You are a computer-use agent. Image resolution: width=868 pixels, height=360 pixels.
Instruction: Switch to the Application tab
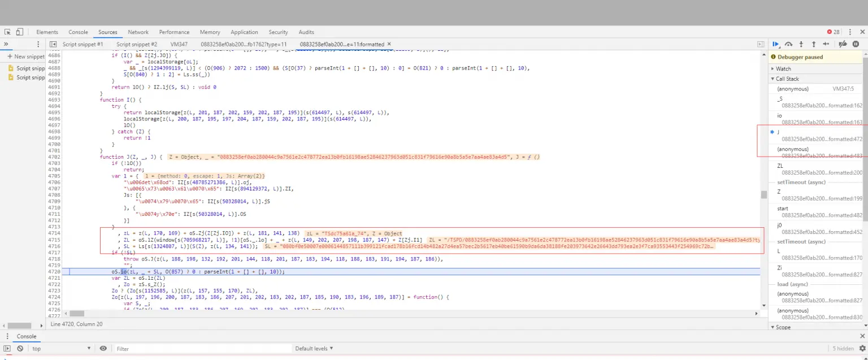click(244, 32)
